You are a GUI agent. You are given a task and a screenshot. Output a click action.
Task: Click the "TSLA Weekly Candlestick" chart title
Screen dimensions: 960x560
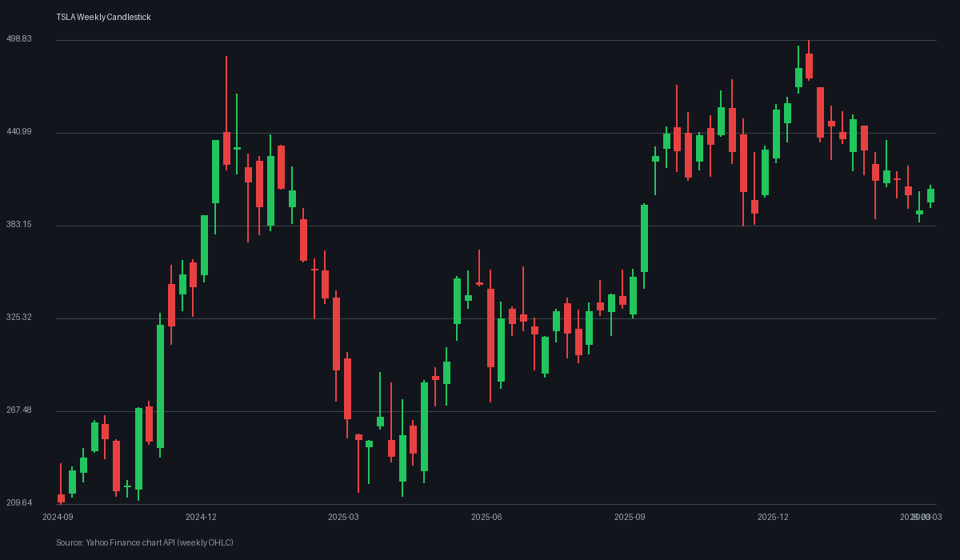(x=102, y=17)
